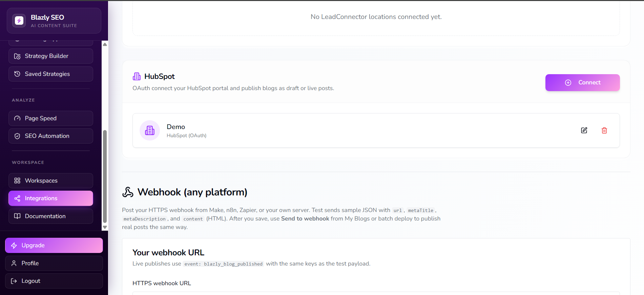Click the Strategy Builder folder icon
Screen dimensions: 644x295
tap(17, 56)
